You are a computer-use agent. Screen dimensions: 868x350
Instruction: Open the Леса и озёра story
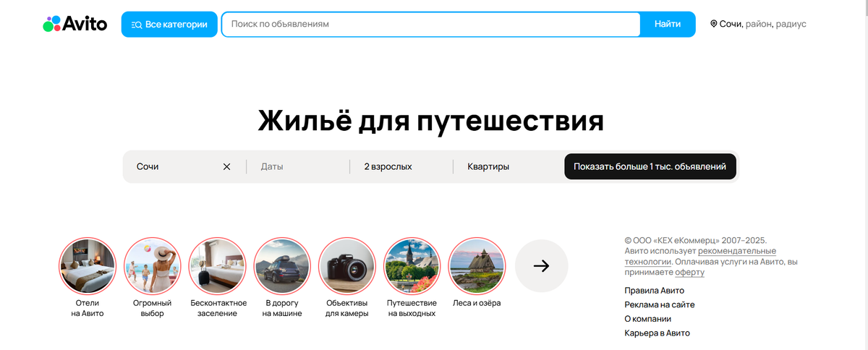477,273
